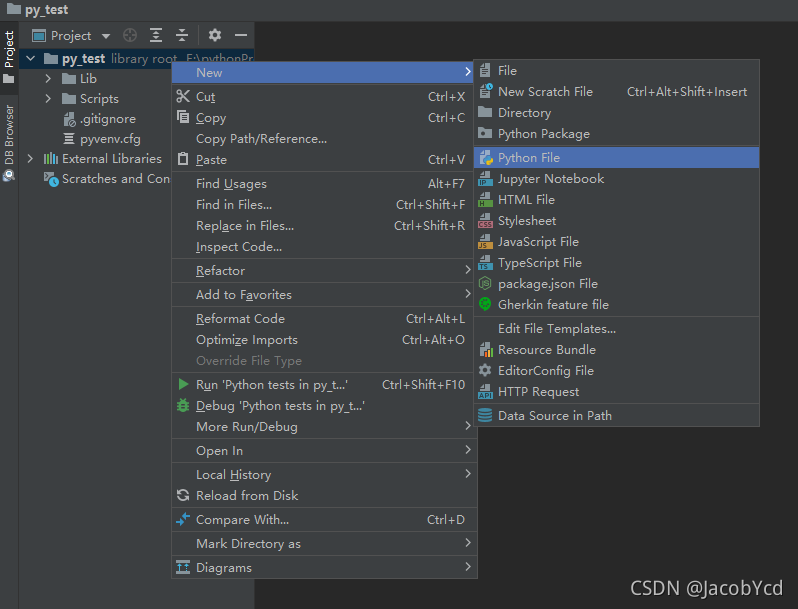Click the Gherkin feature file icon
798x609 pixels.
coord(486,304)
